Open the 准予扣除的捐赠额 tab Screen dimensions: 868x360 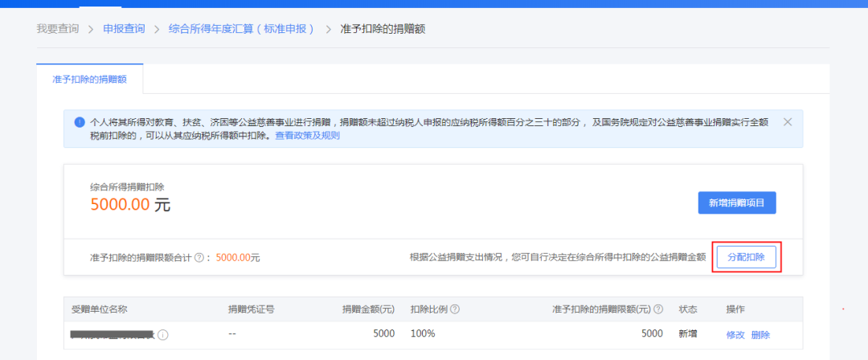90,80
